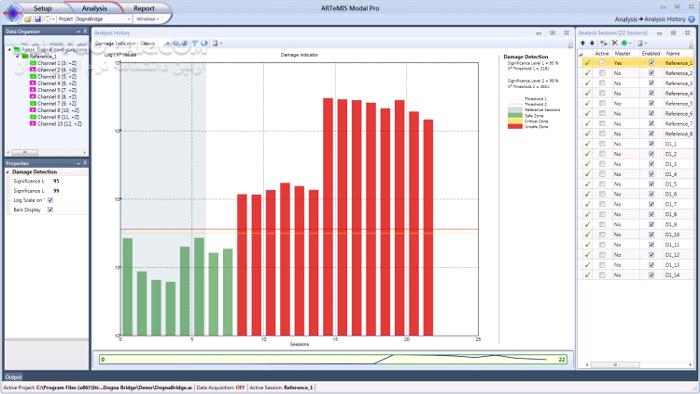
Task: Switch to the Report tab
Action: click(x=144, y=8)
